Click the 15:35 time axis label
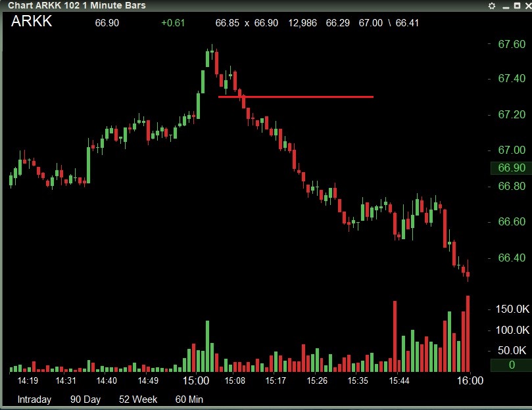The height and width of the screenshot is (410, 532). point(358,381)
